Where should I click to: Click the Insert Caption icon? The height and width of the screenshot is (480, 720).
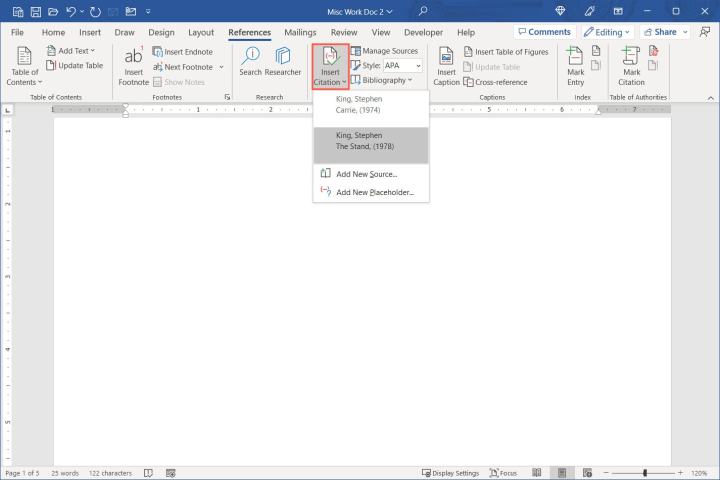(446, 66)
